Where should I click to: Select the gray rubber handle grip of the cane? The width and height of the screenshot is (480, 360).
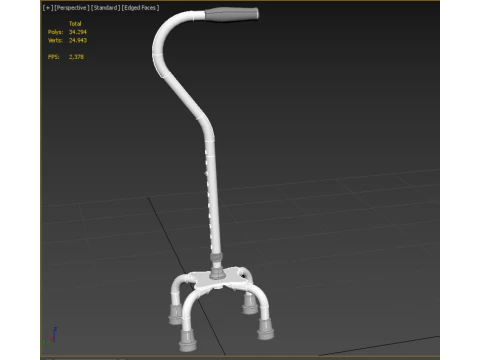(x=231, y=15)
